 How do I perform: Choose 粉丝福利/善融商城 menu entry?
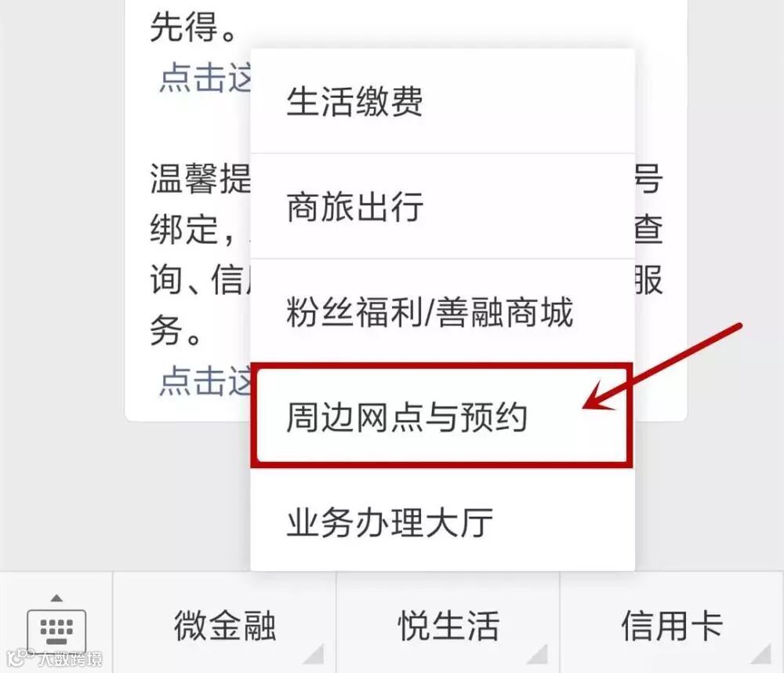[x=442, y=311]
